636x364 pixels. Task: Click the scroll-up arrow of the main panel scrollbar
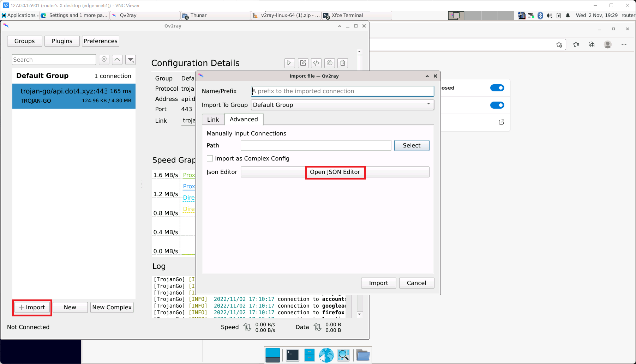tap(359, 52)
